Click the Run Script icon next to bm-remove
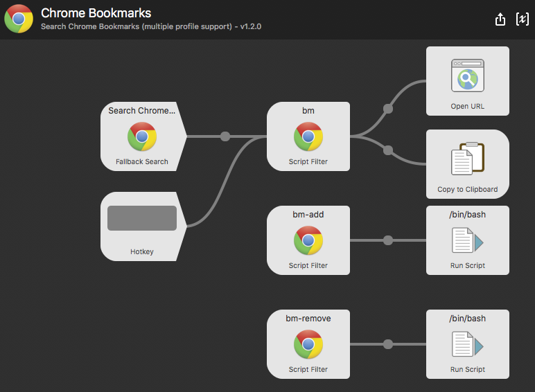 [x=468, y=345]
